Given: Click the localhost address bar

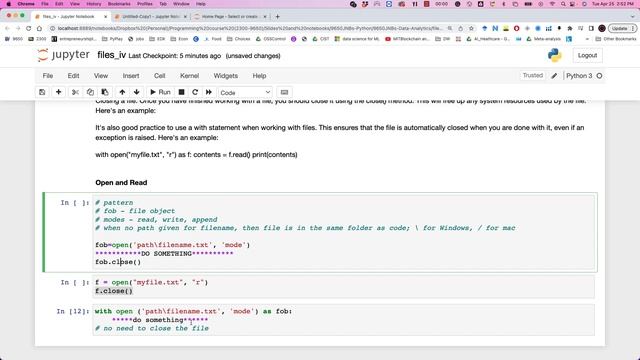Looking at the screenshot, I should coord(249,29).
